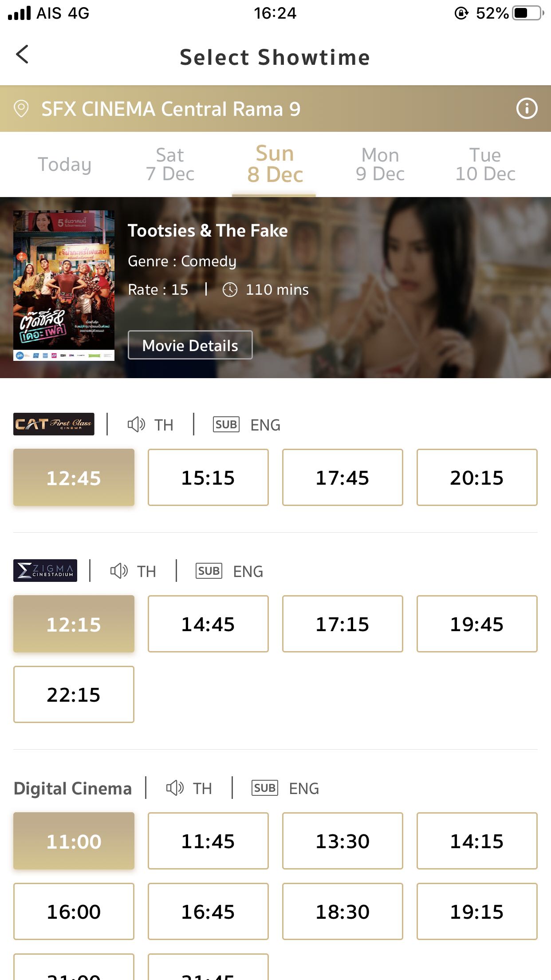The width and height of the screenshot is (551, 980).
Task: Switch to Sat 7 Dec tab
Action: pos(170,164)
